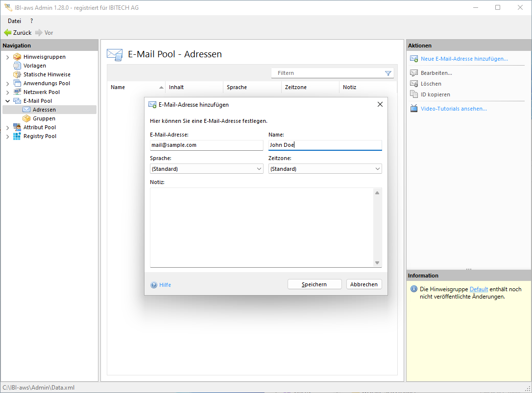
Task: Click the Registry Pool icon
Action: click(x=17, y=136)
